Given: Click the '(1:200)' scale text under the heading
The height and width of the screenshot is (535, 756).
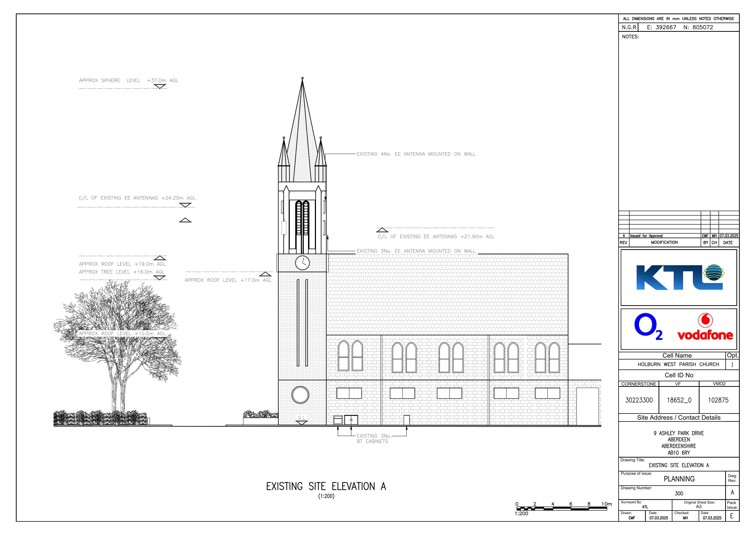Looking at the screenshot, I should coord(326,496).
